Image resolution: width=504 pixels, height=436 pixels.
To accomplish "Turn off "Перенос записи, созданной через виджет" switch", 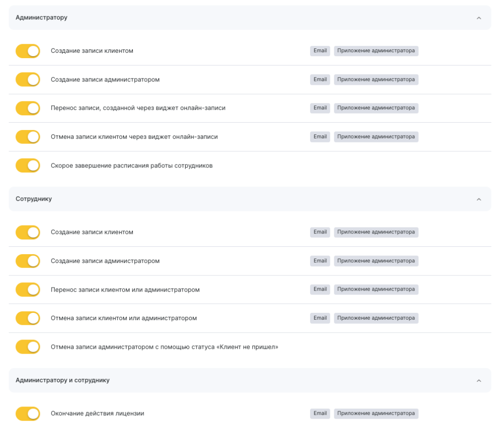I will [28, 108].
